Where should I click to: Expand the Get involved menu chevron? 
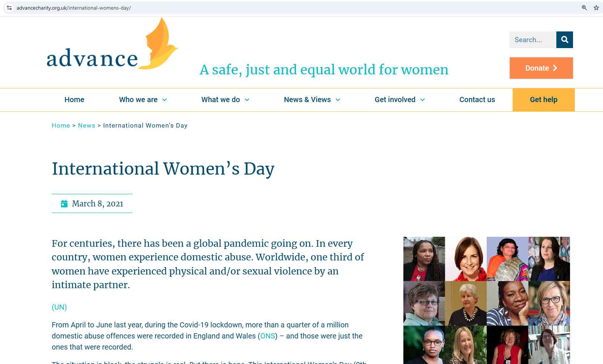coord(423,100)
